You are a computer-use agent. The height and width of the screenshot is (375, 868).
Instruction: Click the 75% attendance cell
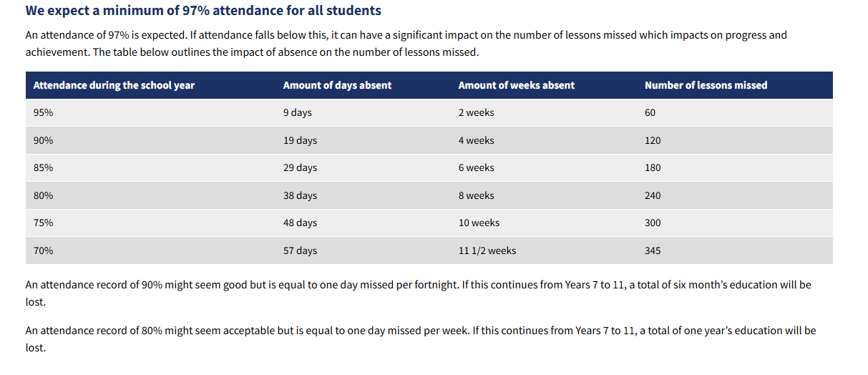point(43,223)
